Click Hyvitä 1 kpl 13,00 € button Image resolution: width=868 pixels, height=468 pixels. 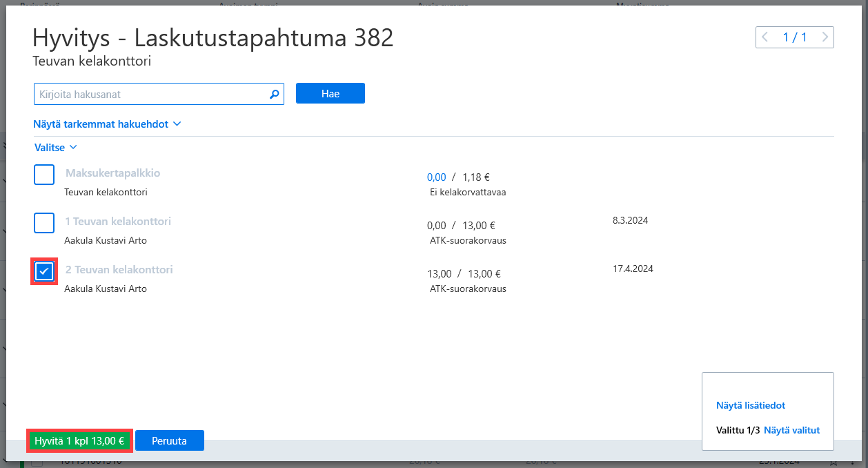(x=79, y=440)
